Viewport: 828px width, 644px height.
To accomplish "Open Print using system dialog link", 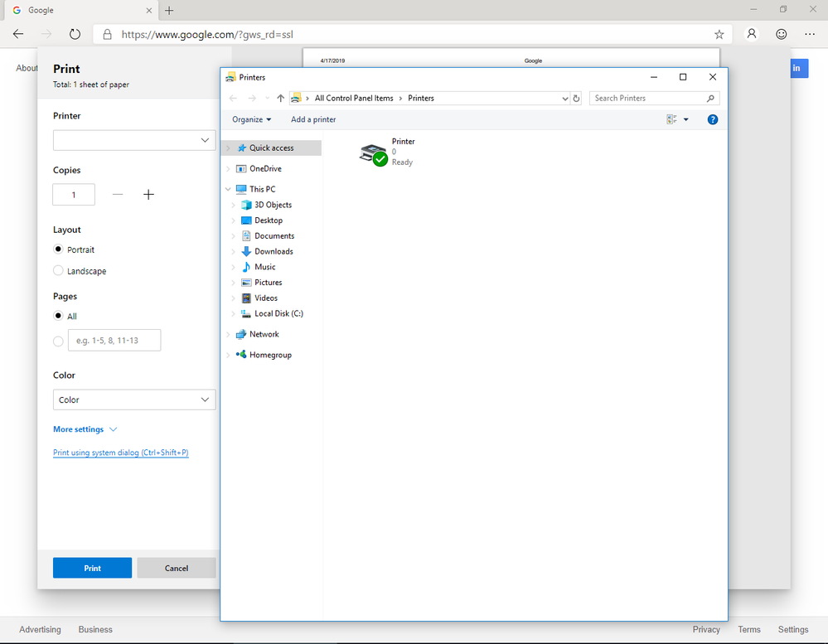I will point(120,453).
